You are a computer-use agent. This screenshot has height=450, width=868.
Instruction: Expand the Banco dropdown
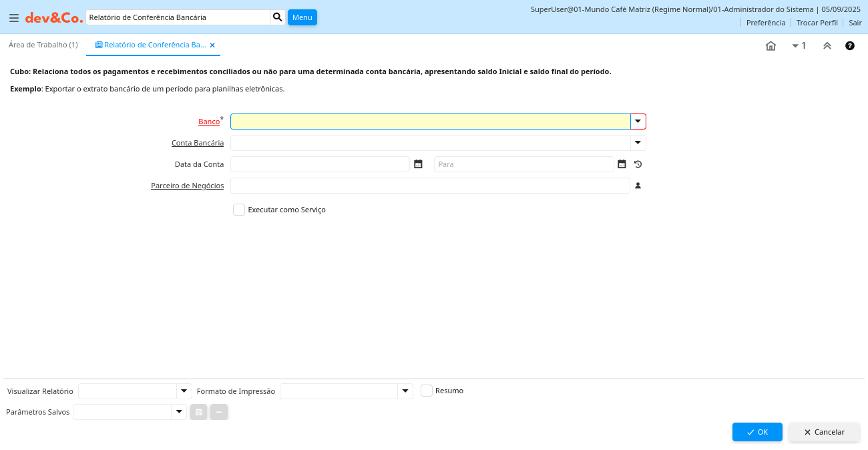coord(638,122)
